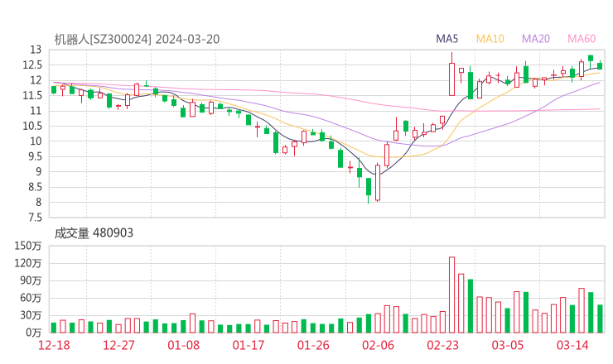613x364 pixels.
Task: Select the 03-14 date marker
Action: click(572, 345)
